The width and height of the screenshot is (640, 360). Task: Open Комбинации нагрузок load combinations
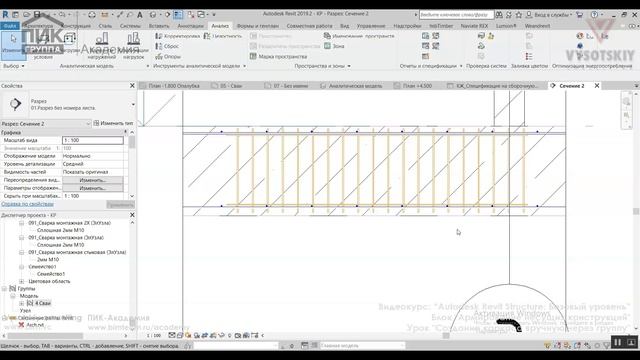point(133,46)
